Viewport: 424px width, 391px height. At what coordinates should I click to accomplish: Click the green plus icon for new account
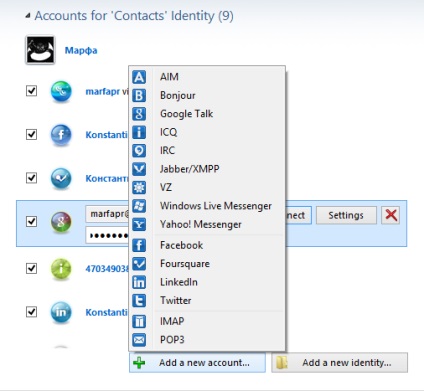(x=139, y=363)
